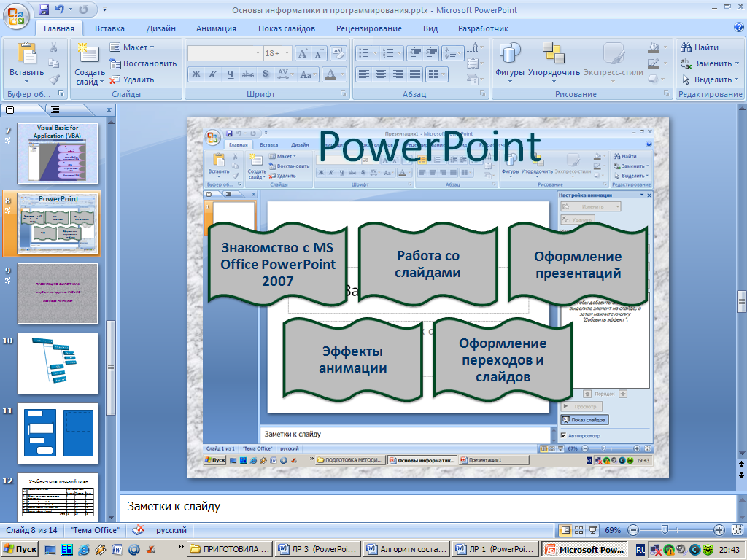Viewport: 747px width, 560px height.
Task: Toggle italic formatting (К)
Action: [x=213, y=74]
